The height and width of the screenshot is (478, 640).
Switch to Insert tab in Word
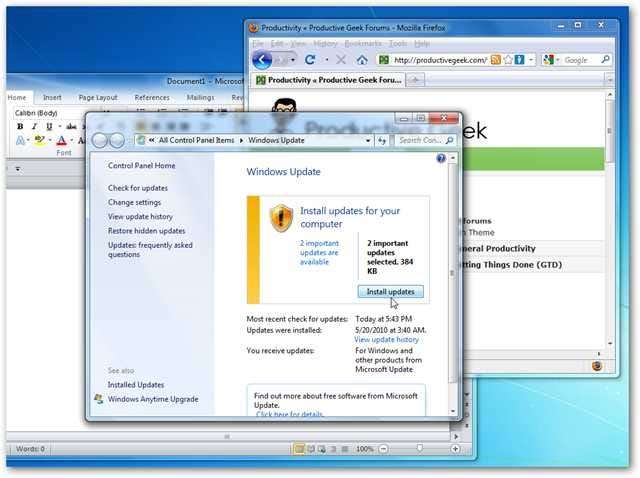(x=52, y=98)
